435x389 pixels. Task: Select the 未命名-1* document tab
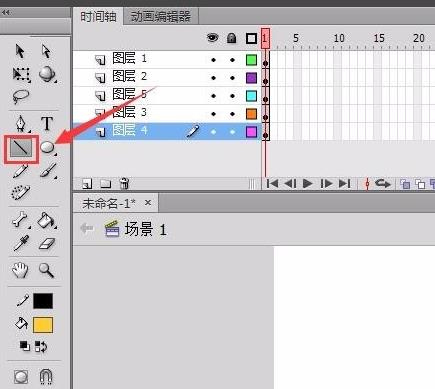coord(109,203)
